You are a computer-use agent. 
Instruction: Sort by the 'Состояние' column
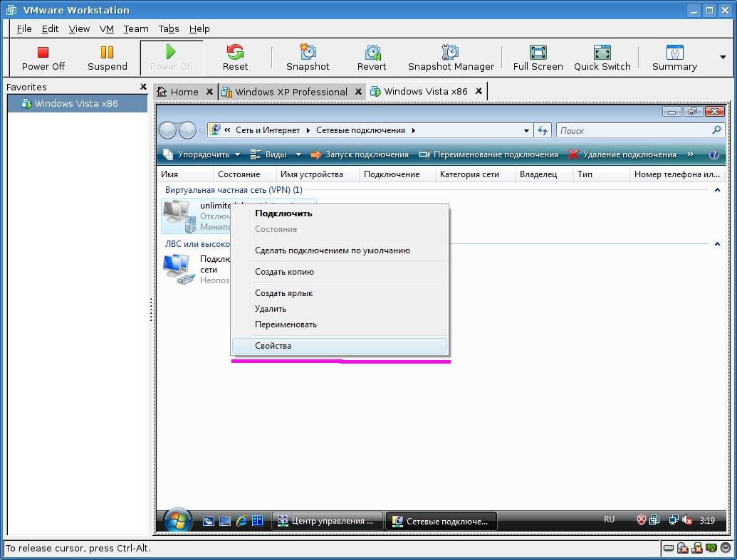[x=244, y=174]
